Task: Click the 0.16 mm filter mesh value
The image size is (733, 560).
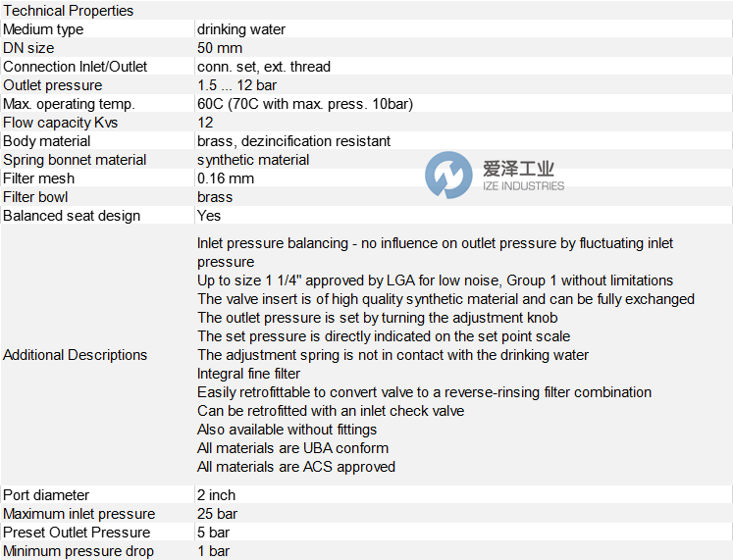Action: [x=226, y=178]
